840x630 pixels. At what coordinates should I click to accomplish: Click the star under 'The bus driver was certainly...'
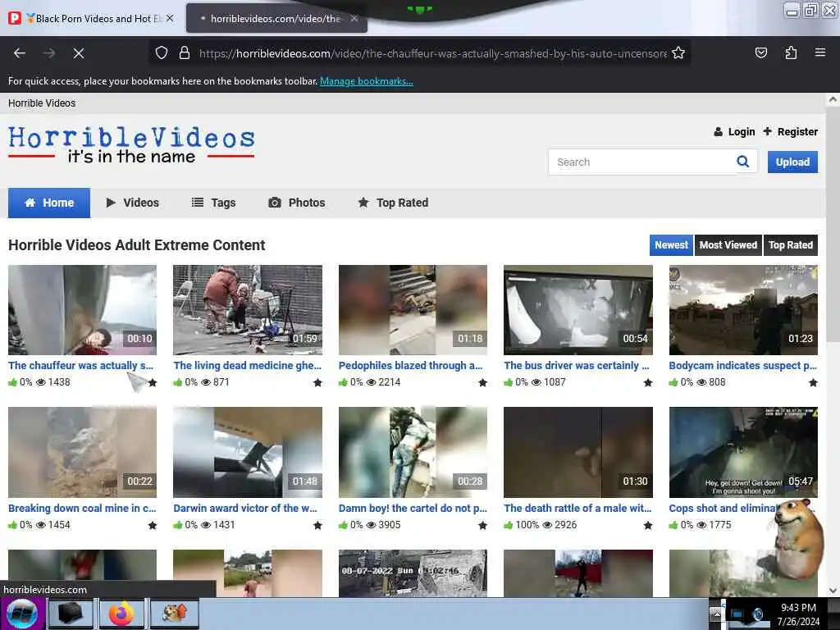tap(648, 382)
